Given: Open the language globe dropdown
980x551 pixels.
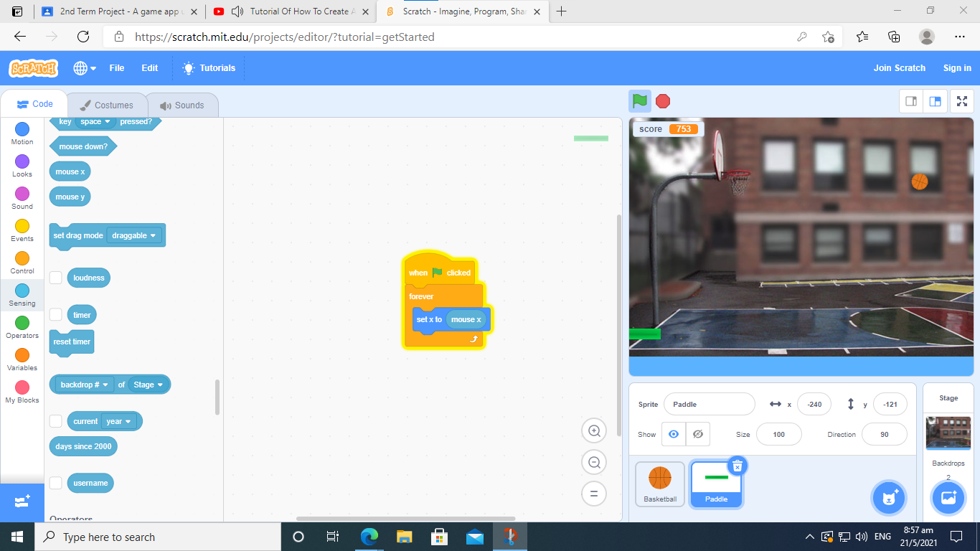Looking at the screenshot, I should [x=84, y=68].
